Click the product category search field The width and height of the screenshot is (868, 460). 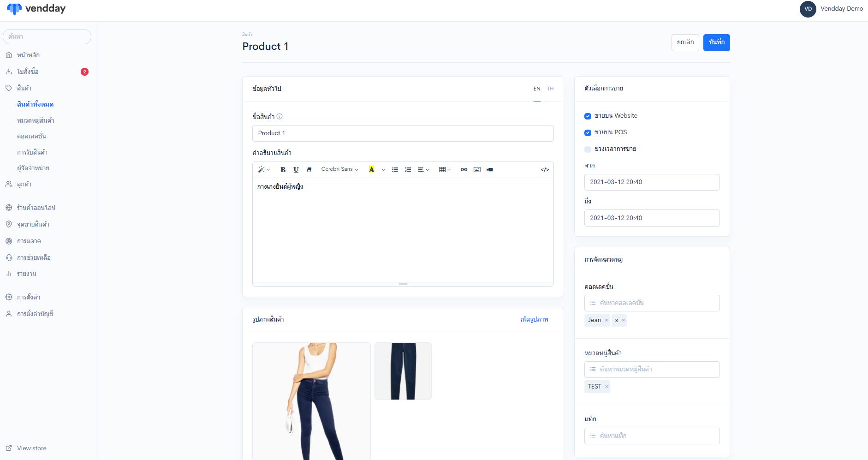coord(652,370)
